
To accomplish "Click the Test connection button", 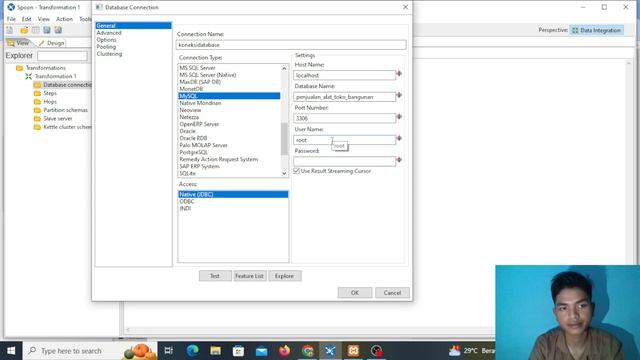I will click(x=215, y=276).
